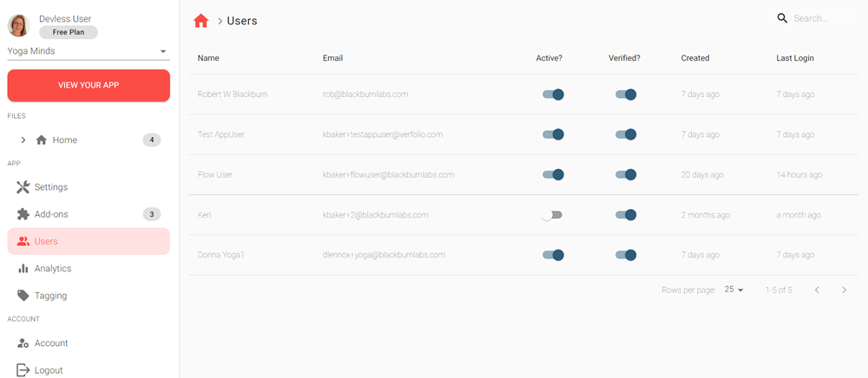Screen dimensions: 868x378
Task: Click the 'a month ago' last login cell
Action: 799,215
